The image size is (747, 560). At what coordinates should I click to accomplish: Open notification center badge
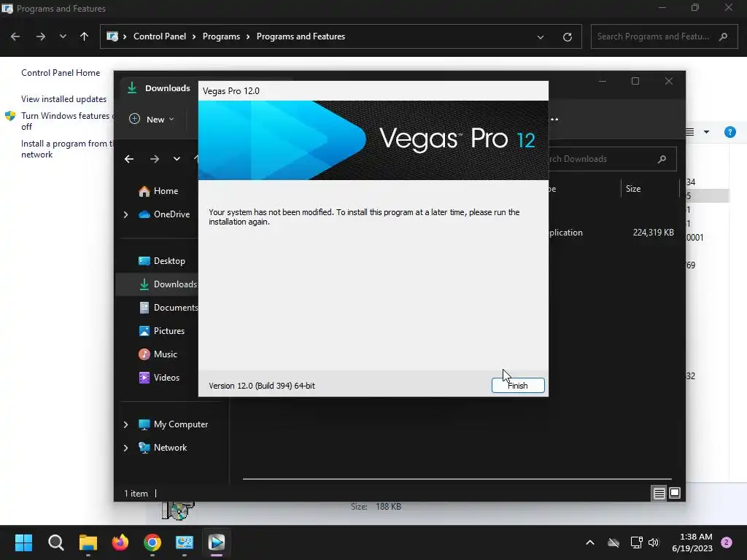coord(727,542)
